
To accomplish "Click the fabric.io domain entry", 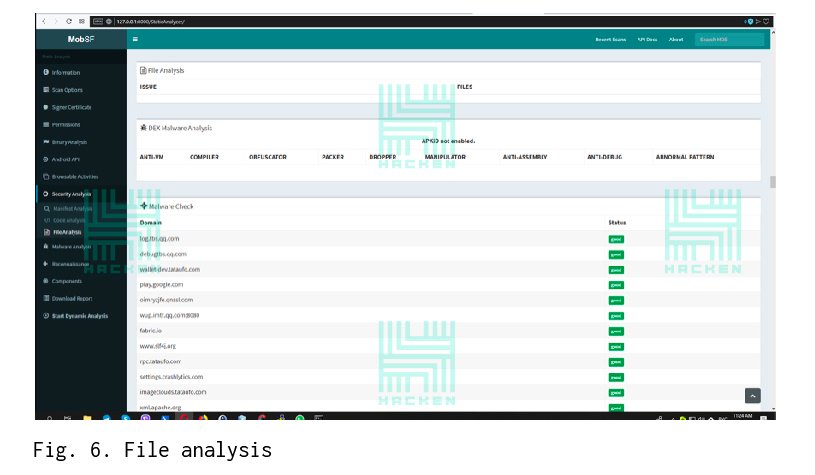I will pyautogui.click(x=150, y=331).
